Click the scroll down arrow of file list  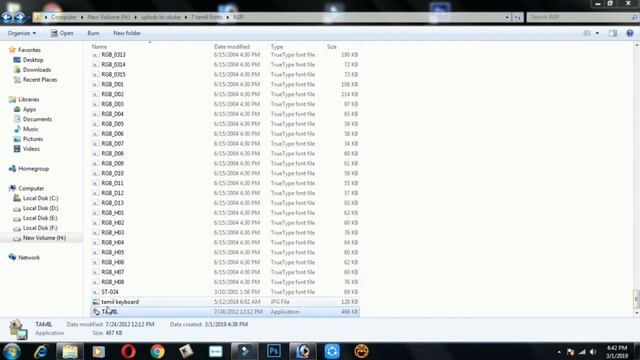[636, 313]
